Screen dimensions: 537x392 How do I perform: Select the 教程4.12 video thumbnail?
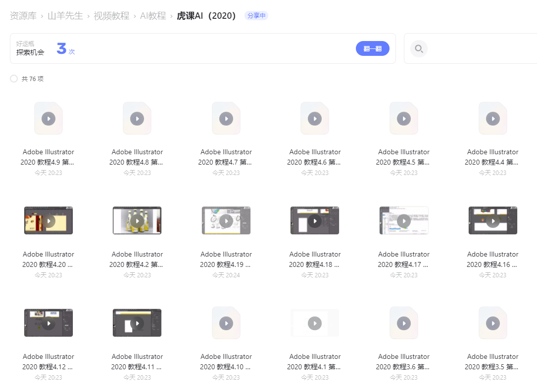coord(49,323)
